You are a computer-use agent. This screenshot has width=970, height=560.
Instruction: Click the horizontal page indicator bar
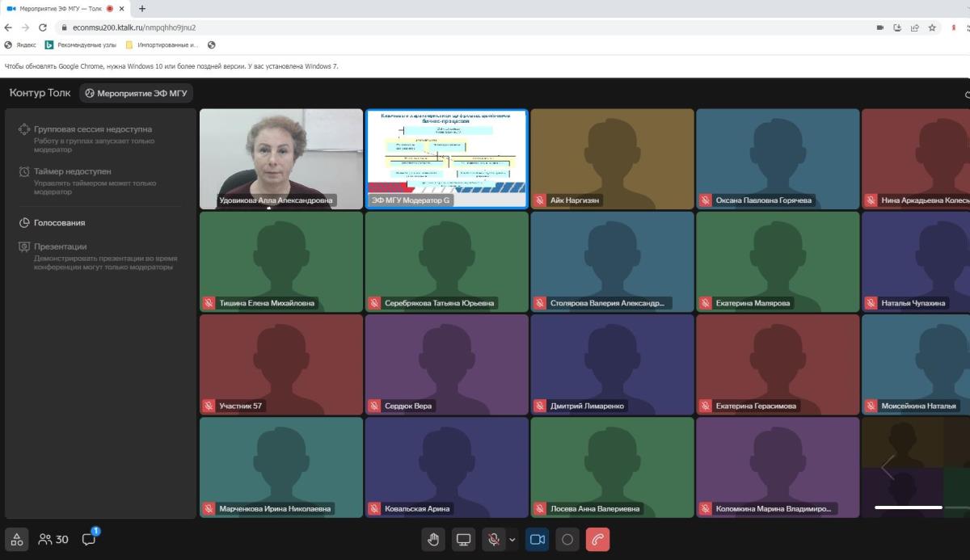pos(908,507)
